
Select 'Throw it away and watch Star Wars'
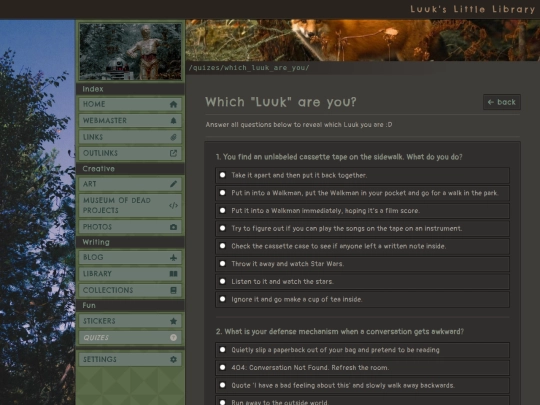click(362, 264)
